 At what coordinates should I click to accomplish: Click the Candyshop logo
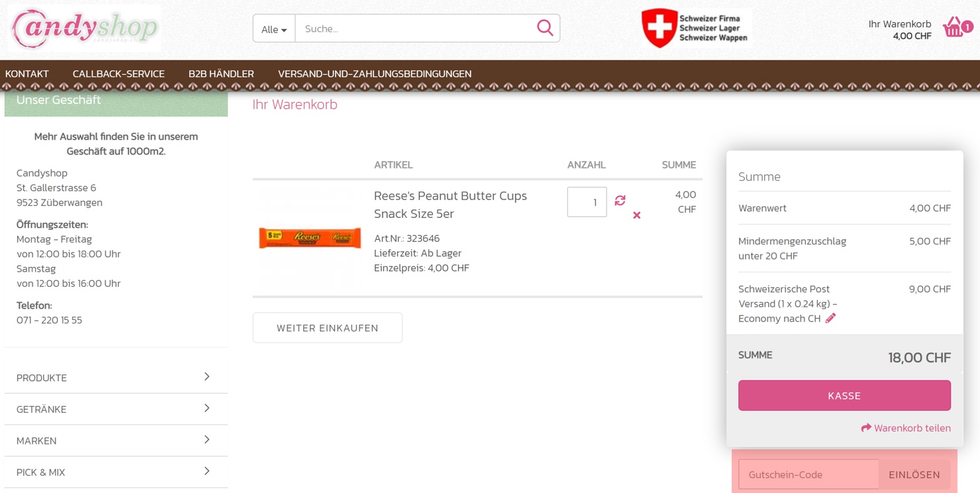[x=84, y=28]
